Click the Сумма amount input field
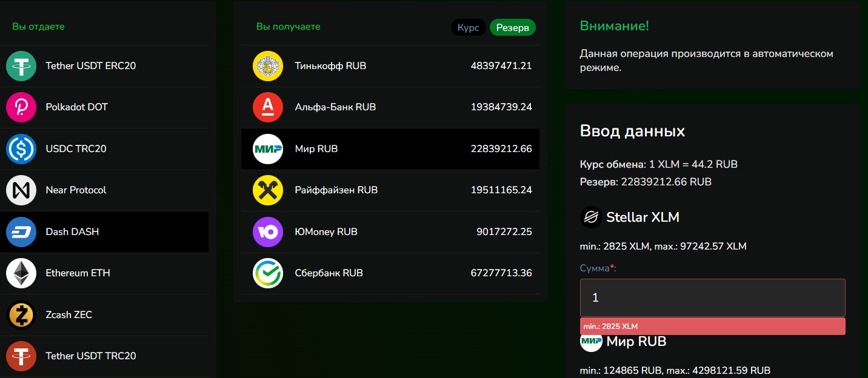 click(713, 297)
